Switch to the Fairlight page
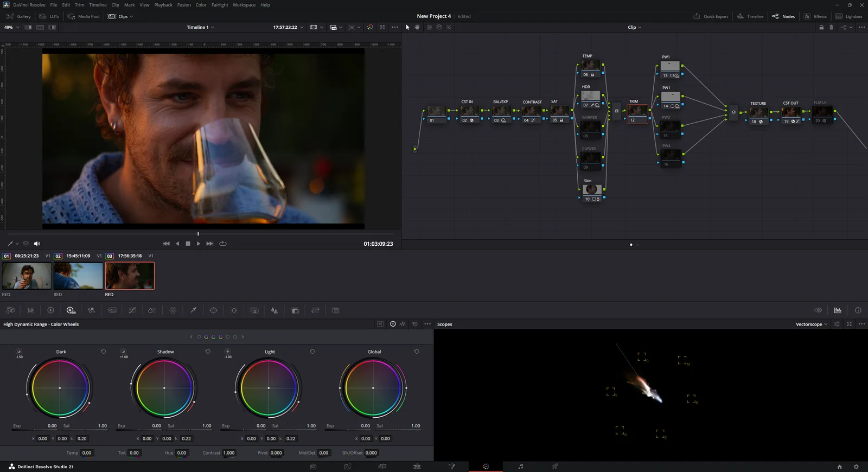The image size is (868, 472). 520,467
